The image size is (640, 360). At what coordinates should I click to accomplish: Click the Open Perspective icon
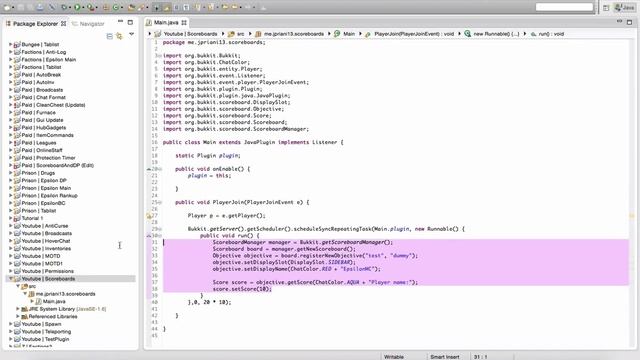point(606,7)
